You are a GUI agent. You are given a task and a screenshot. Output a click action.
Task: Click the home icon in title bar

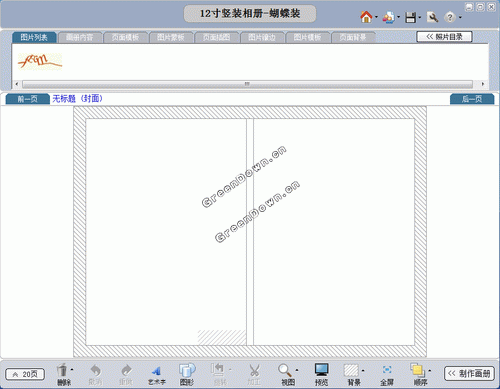[366, 17]
